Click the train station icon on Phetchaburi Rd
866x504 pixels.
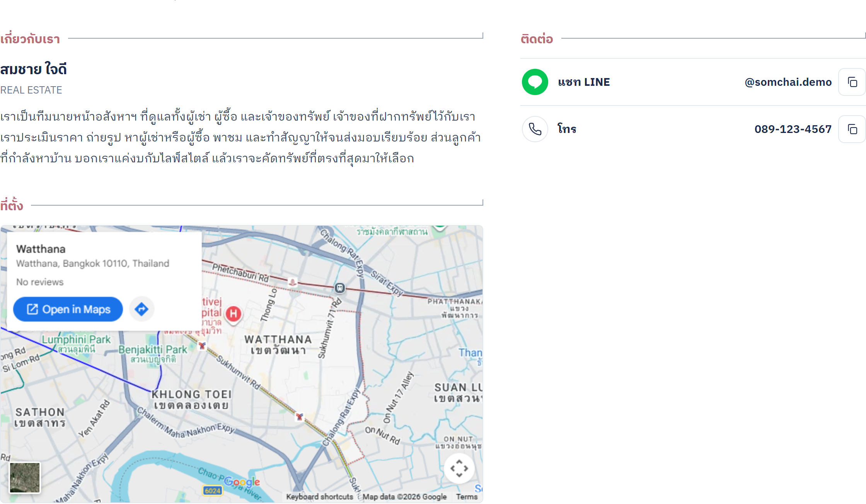[339, 288]
